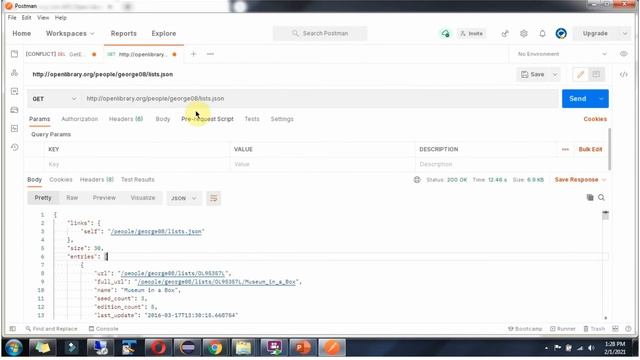Open the Mock Servers sidebar icon
640x360 pixels.
[x=15, y=110]
